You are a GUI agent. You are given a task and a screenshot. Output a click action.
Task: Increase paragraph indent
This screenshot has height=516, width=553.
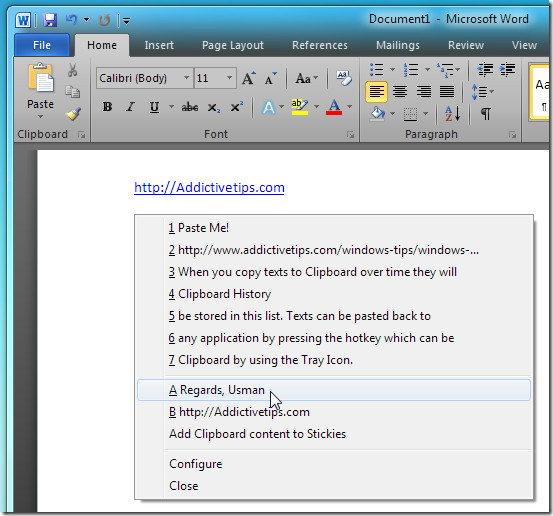pyautogui.click(x=508, y=69)
